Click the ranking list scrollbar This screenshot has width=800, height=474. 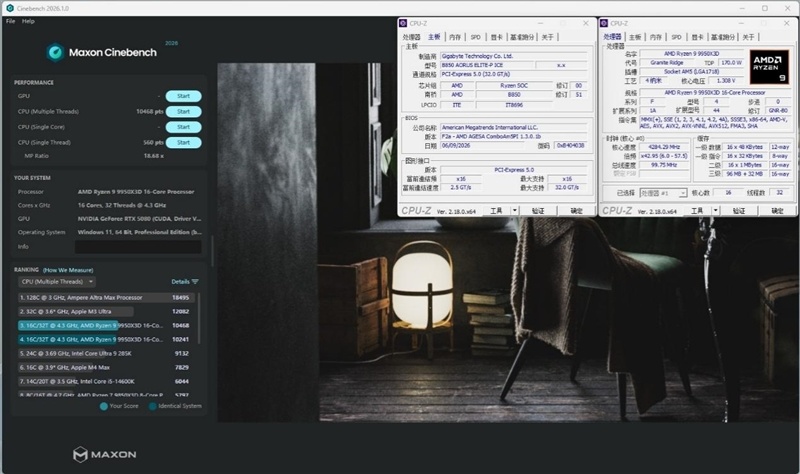[x=198, y=319]
